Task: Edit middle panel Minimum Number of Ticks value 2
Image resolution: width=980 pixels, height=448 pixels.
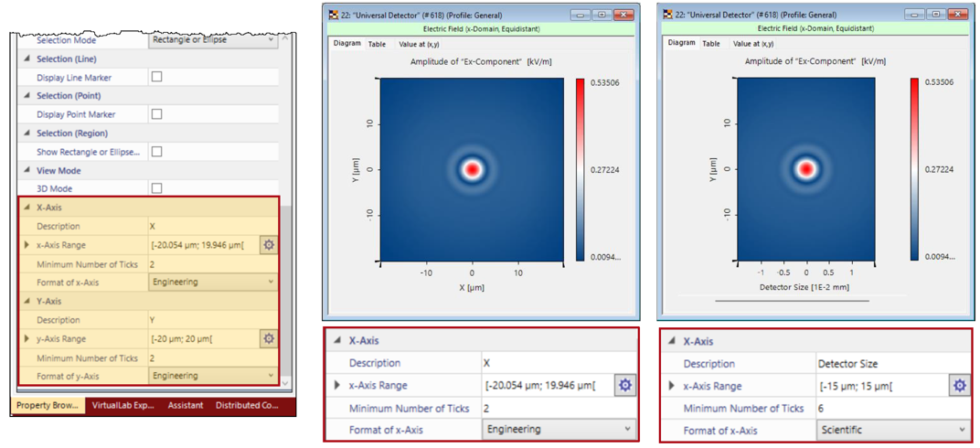Action: 559,408
